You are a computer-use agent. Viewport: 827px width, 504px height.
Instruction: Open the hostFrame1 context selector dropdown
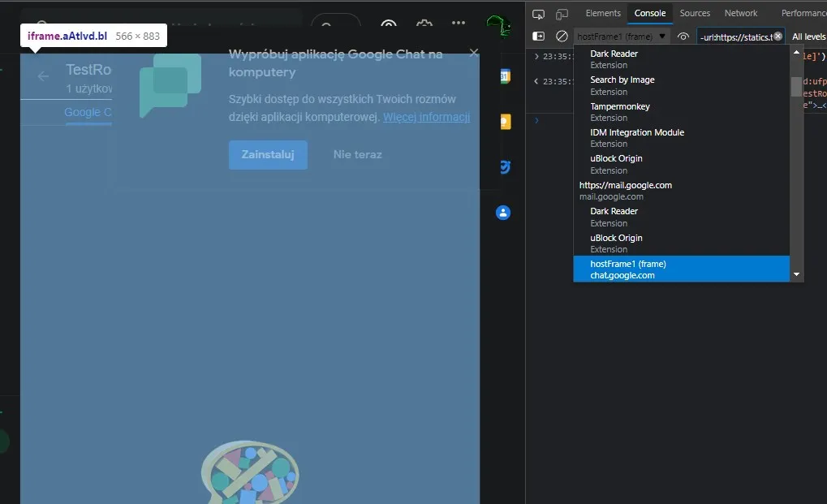(x=622, y=37)
